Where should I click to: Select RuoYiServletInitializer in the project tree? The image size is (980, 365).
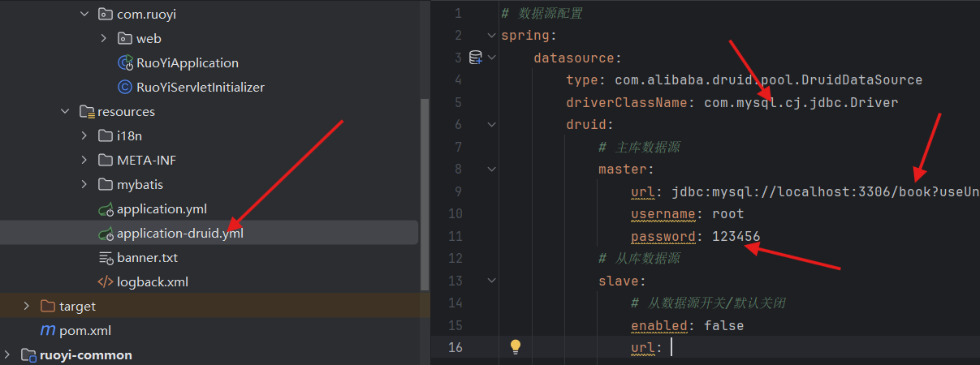[x=201, y=87]
